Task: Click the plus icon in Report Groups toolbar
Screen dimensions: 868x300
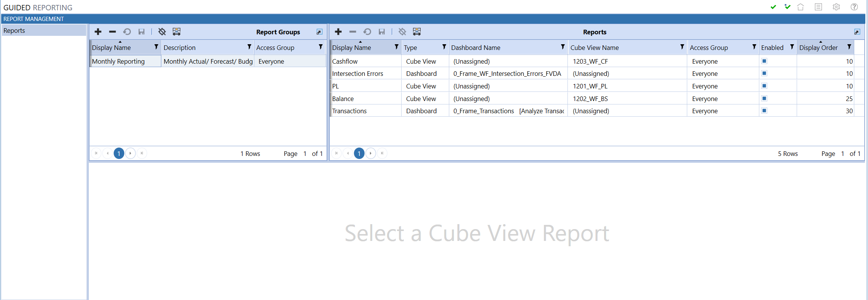Action: click(x=98, y=32)
